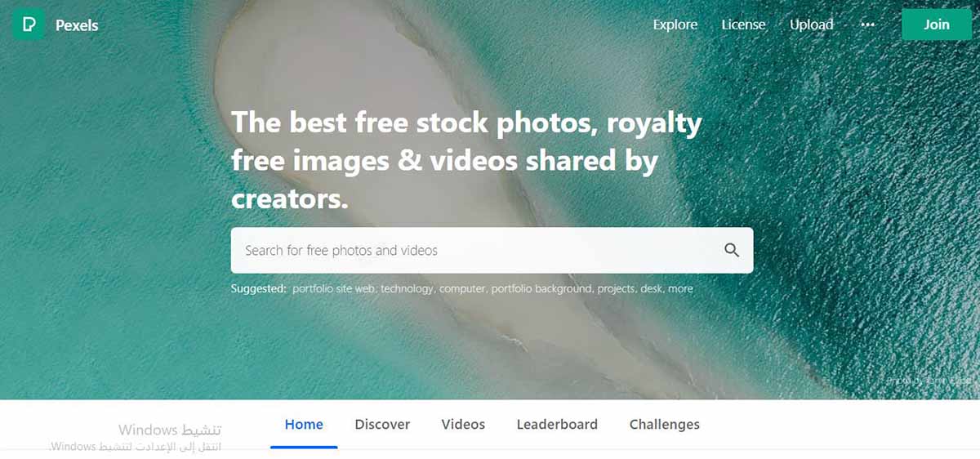This screenshot has width=980, height=459.
Task: Go to the License page
Action: tap(743, 25)
